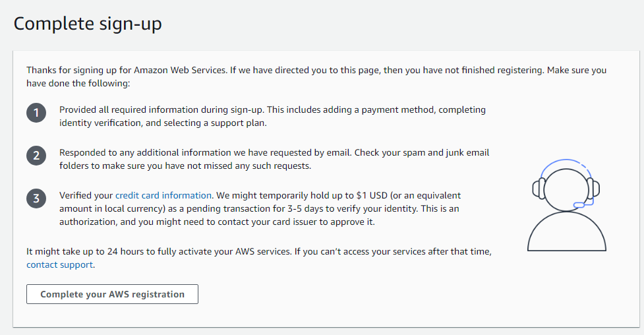Screen dimensions: 644x335
Task: Click the text starting 'Provided all required information'
Action: click(272, 116)
